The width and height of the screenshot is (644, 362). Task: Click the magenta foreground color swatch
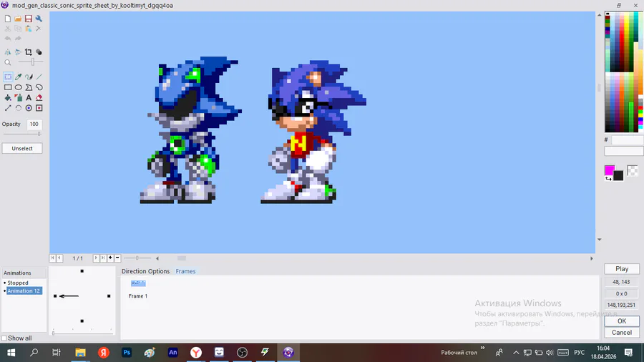pyautogui.click(x=610, y=170)
